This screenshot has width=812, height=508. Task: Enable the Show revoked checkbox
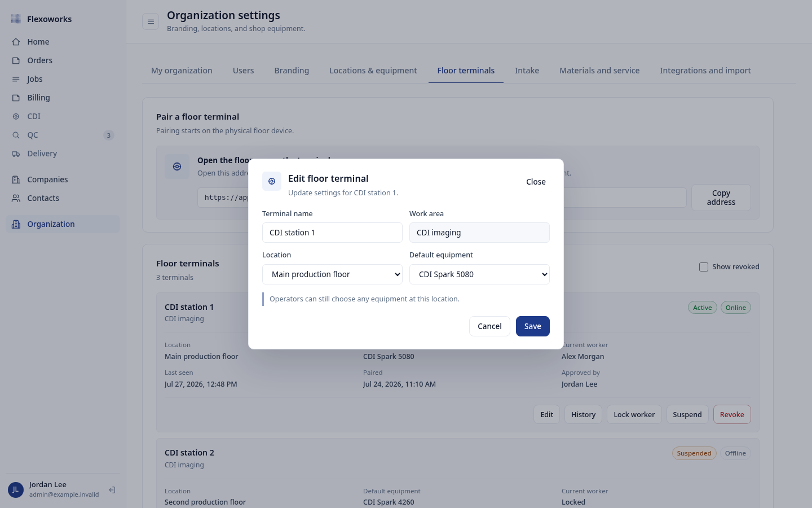coord(704,267)
